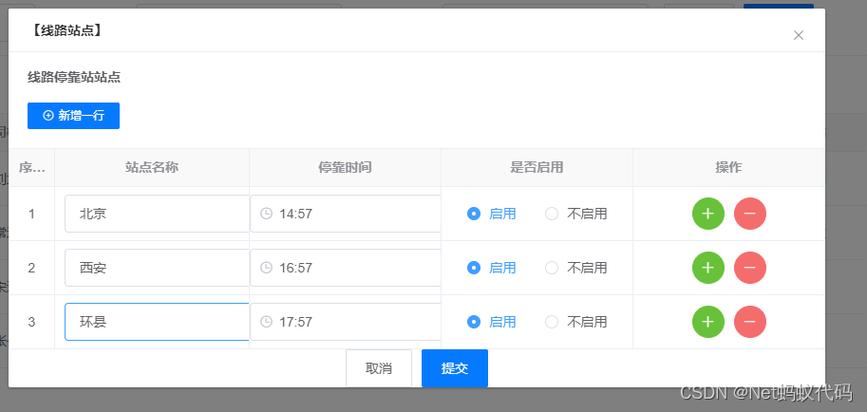Focus the 西安 station name field
This screenshot has width=867, height=412.
(x=157, y=268)
